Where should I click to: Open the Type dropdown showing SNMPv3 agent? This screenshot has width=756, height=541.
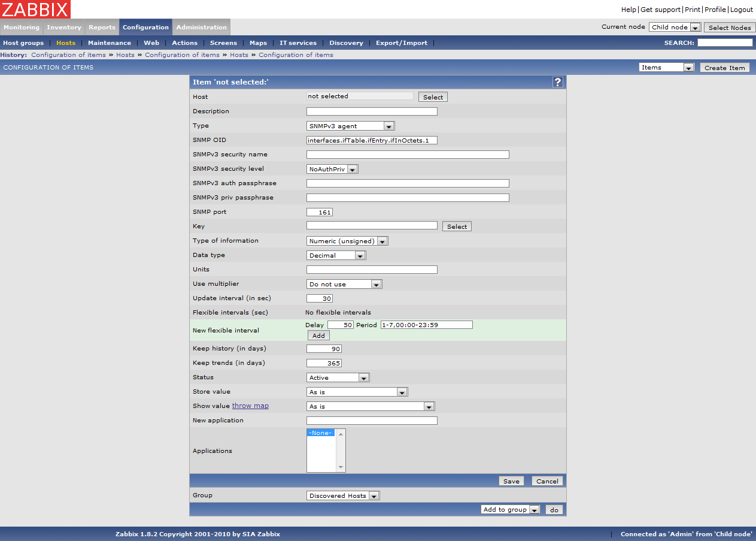[350, 126]
